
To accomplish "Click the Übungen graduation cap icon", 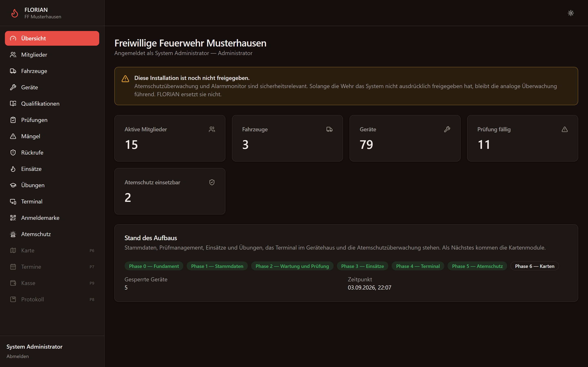I will 13,185.
